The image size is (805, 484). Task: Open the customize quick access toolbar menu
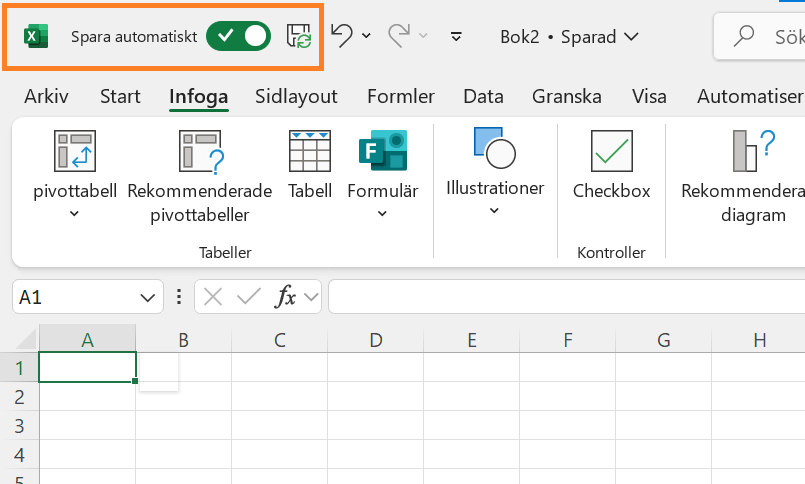click(x=456, y=36)
